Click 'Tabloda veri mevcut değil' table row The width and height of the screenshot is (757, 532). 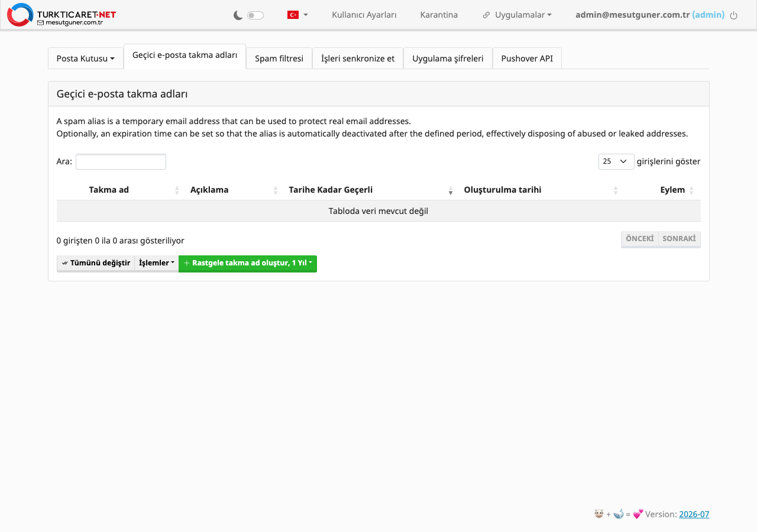tap(378, 211)
